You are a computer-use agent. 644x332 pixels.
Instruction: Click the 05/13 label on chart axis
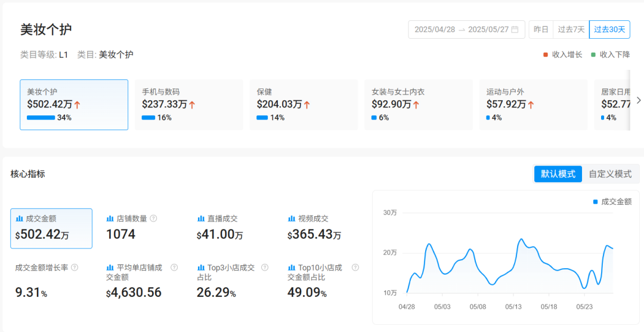click(x=513, y=306)
